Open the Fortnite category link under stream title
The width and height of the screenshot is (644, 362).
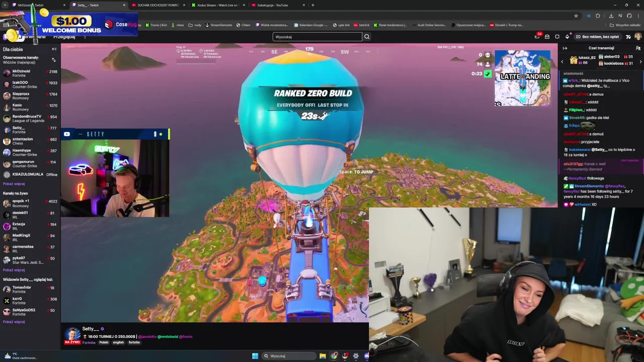click(89, 342)
